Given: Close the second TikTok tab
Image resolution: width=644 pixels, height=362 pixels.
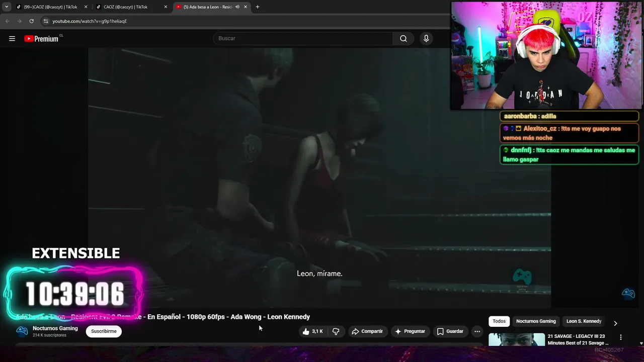Looking at the screenshot, I should click(x=166, y=7).
